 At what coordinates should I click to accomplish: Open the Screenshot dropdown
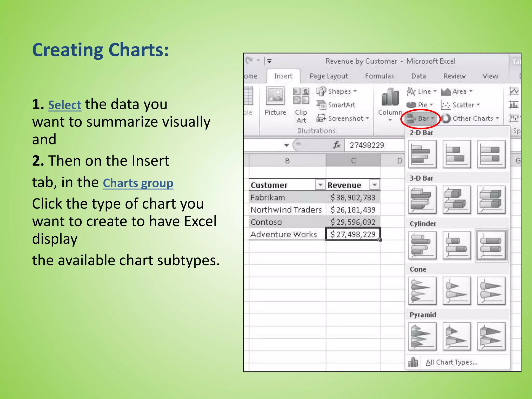(x=343, y=118)
